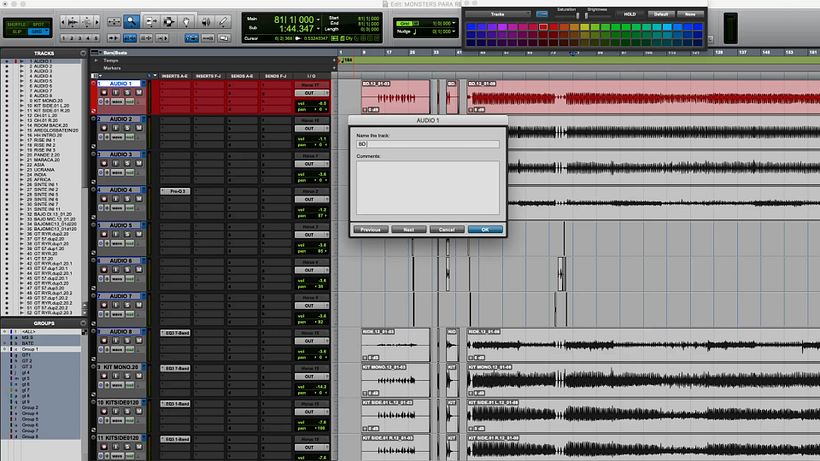Click Cancel in the rename dialog
820x461 pixels.
coord(447,229)
